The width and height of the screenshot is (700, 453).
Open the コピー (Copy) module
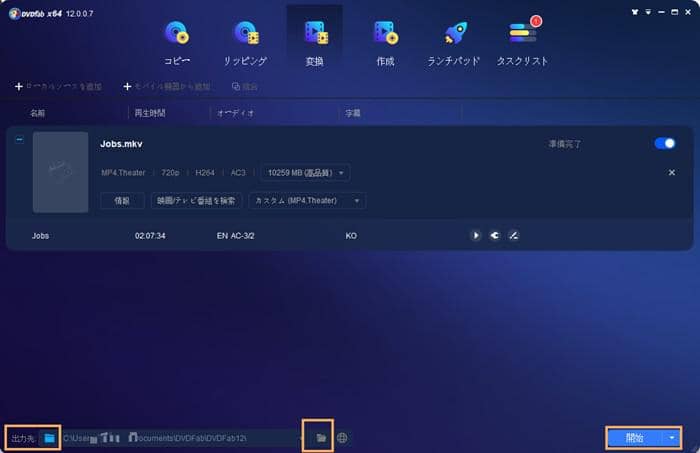[177, 44]
